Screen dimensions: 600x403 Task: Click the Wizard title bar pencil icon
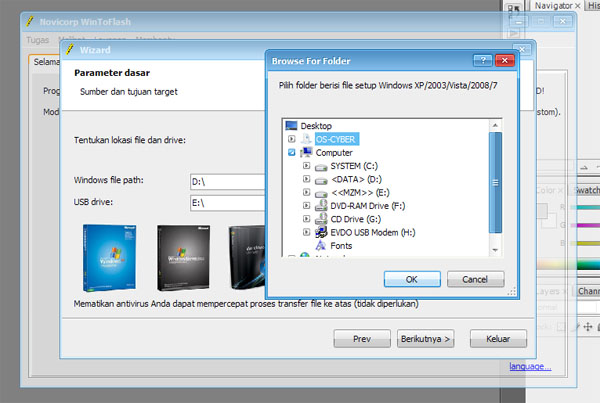[x=70, y=49]
